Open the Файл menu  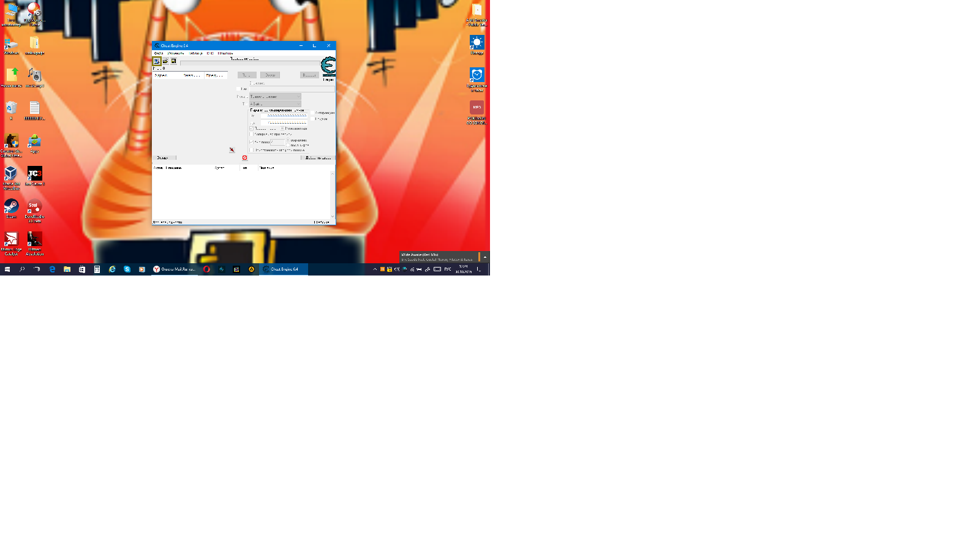[x=159, y=53]
